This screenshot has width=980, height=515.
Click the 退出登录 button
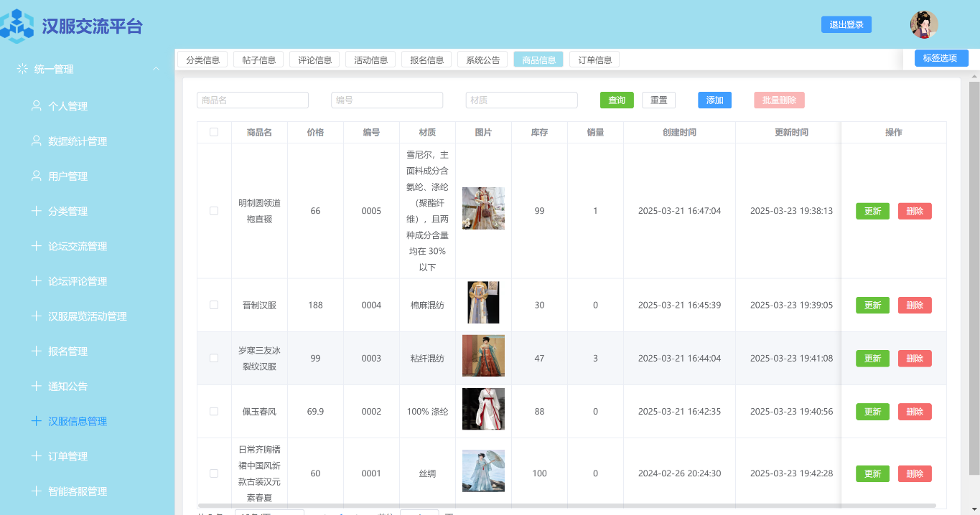846,24
